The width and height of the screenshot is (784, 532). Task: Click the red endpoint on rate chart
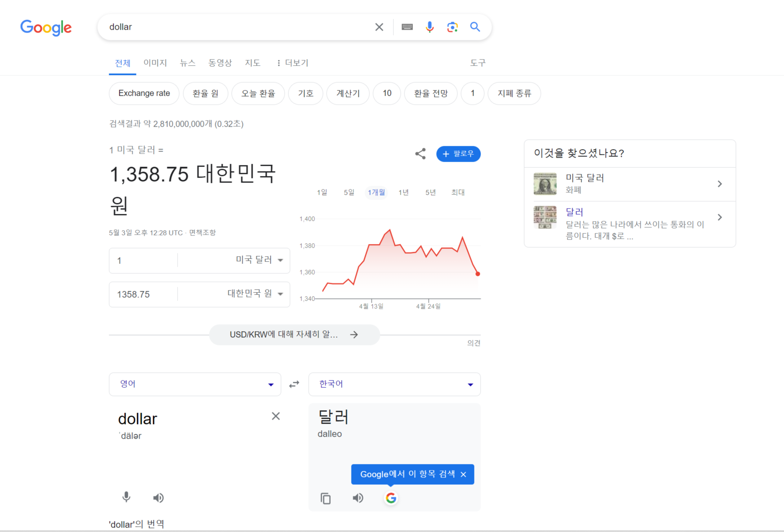coord(478,274)
